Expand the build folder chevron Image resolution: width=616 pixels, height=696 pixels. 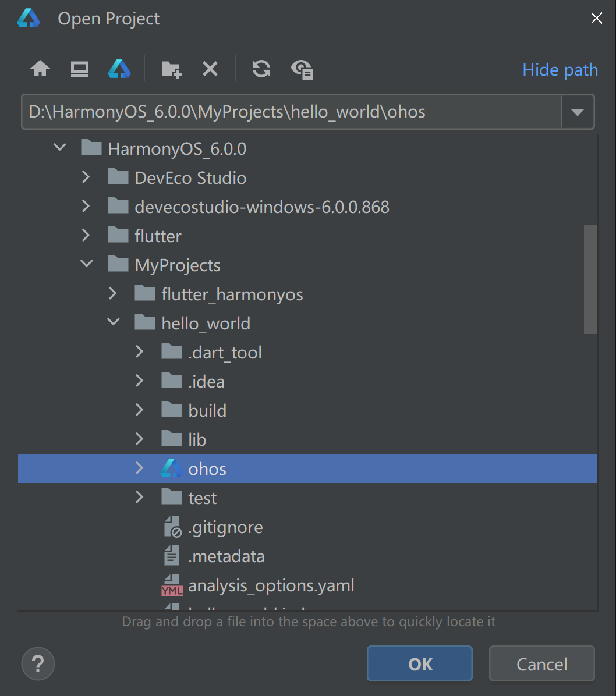coord(140,410)
